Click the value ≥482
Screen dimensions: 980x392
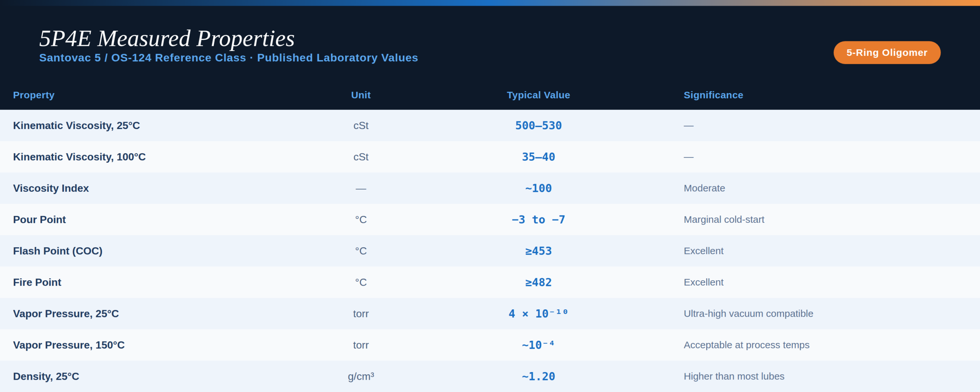(x=538, y=283)
